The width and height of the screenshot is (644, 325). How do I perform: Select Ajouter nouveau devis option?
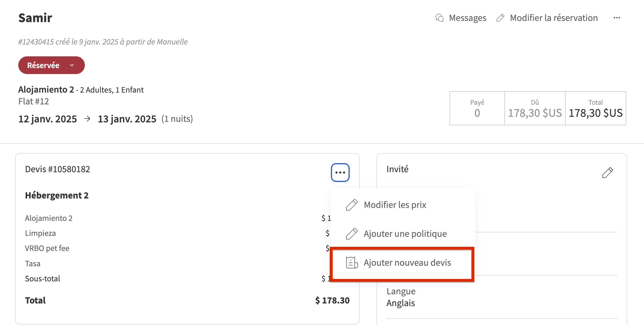coord(407,262)
